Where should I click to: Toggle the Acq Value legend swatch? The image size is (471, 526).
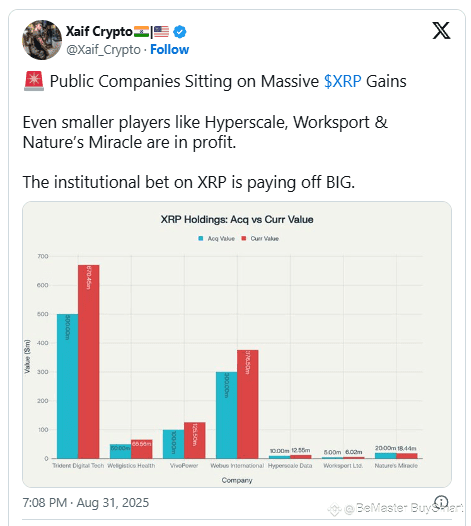tap(201, 239)
